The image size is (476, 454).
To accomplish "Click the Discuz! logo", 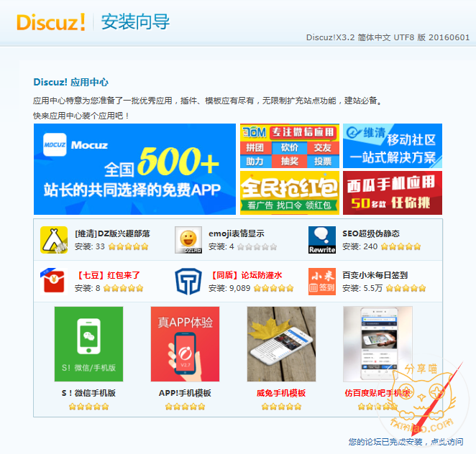I will coord(50,22).
